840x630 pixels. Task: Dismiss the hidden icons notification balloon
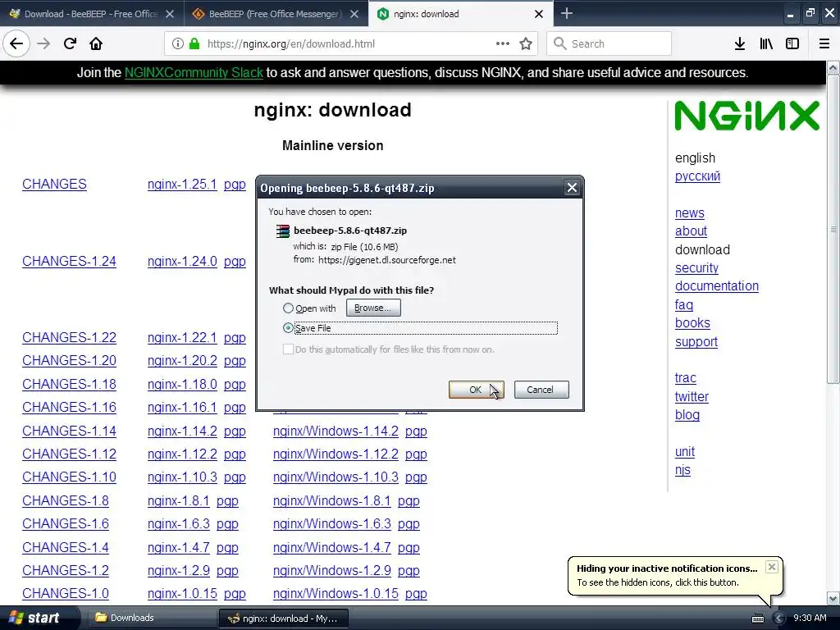pos(771,567)
